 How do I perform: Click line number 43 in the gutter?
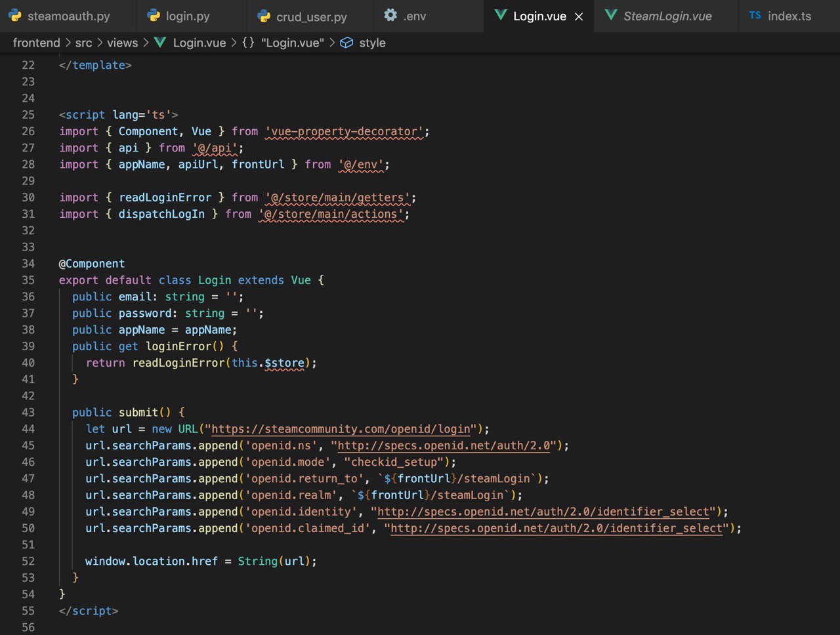pos(28,413)
